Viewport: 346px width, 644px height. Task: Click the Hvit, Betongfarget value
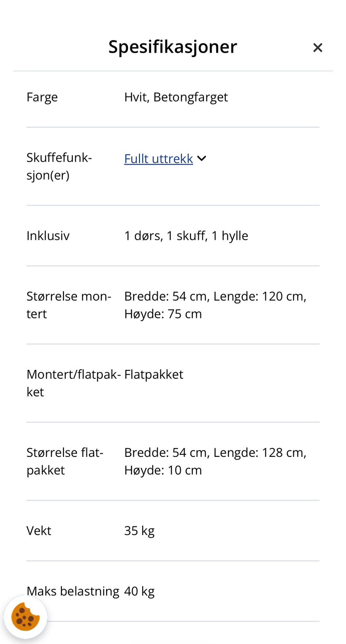pos(176,97)
